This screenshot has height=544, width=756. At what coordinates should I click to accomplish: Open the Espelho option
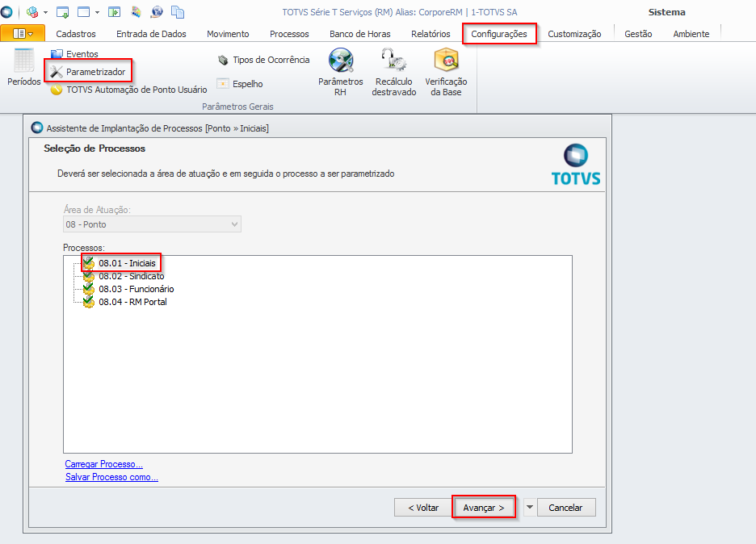pos(240,84)
